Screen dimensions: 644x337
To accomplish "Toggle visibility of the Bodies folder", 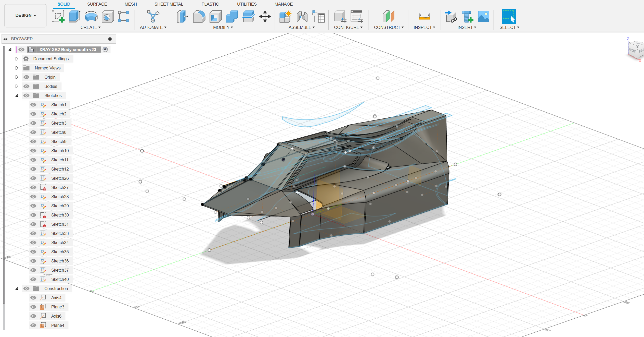I will pyautogui.click(x=26, y=86).
